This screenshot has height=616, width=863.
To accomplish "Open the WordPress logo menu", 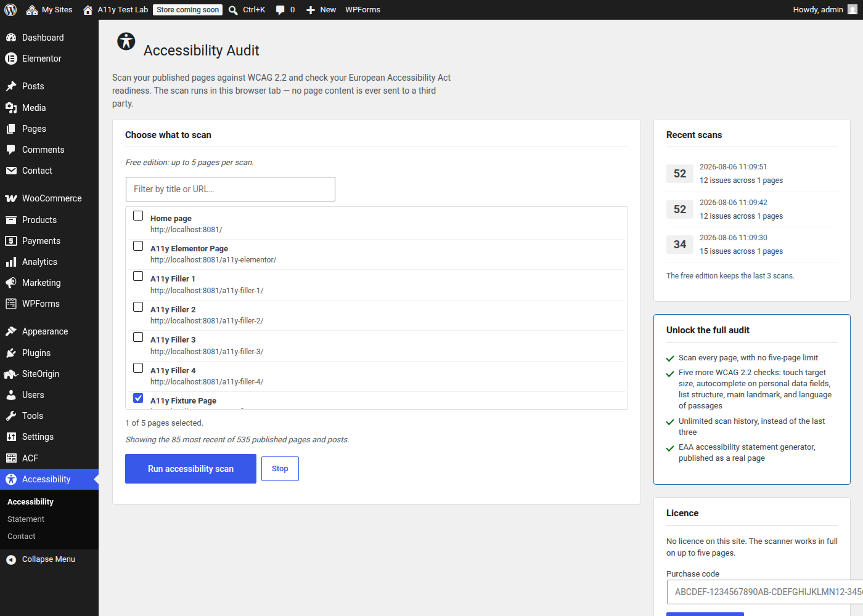I will [10, 10].
